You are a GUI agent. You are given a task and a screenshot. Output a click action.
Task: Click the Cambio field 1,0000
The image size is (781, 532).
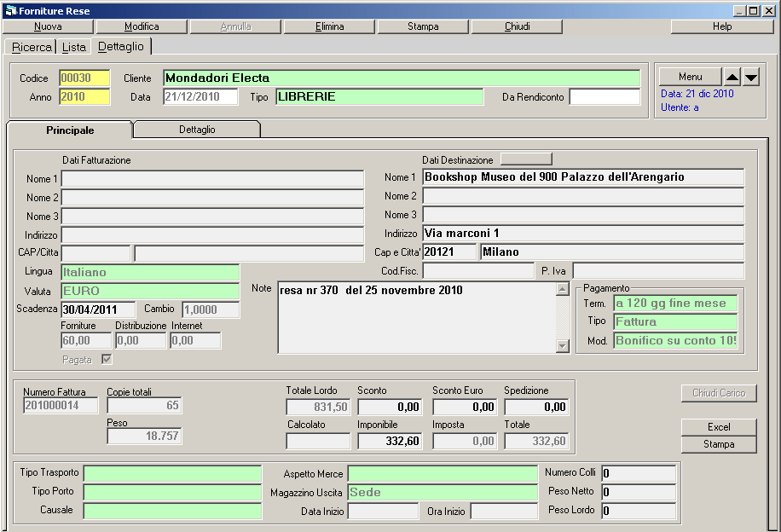(x=211, y=309)
